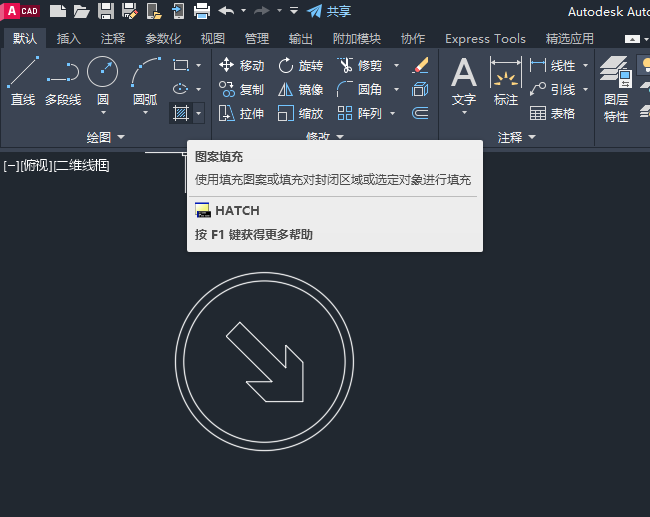Expand the 修剪 trim dropdown arrow
This screenshot has height=517, width=650.
396,65
